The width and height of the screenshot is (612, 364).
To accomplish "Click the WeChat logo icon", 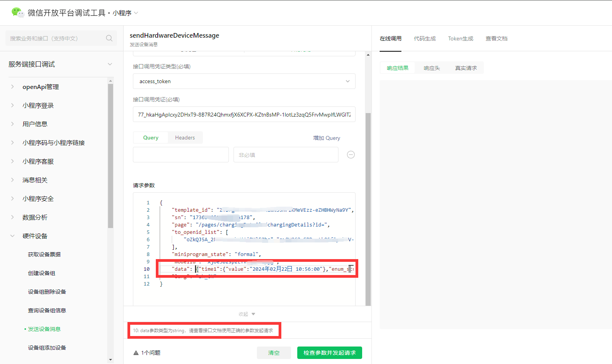I will click(x=17, y=12).
